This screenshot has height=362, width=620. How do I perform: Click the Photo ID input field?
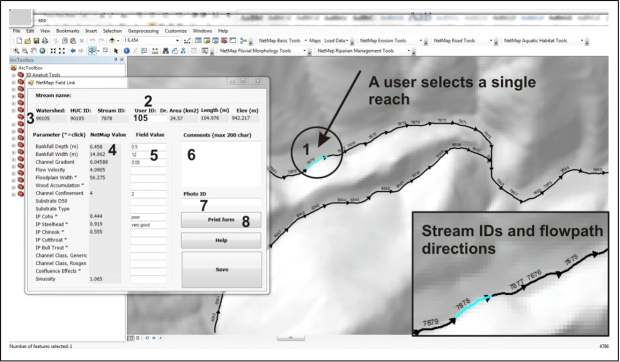pos(221,202)
